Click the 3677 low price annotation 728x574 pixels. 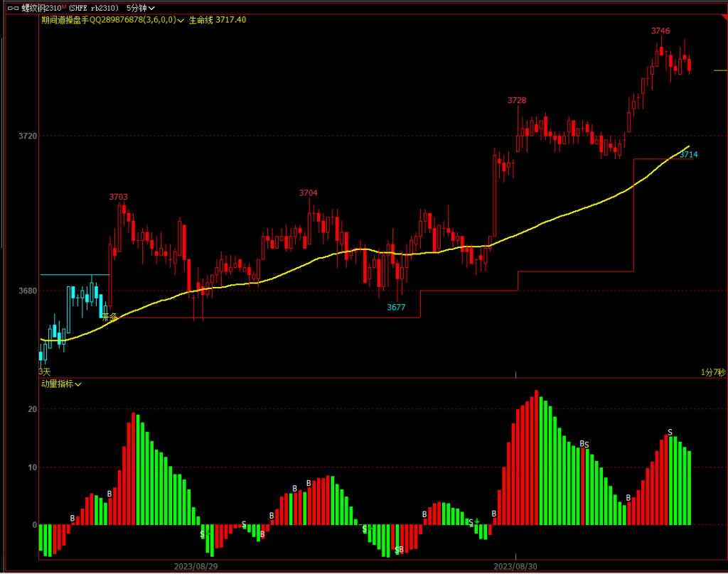[x=396, y=308]
